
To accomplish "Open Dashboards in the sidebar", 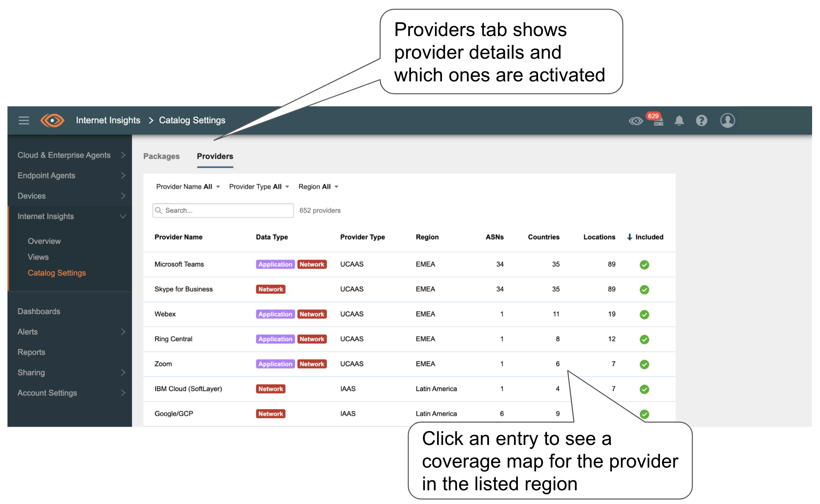I will (x=39, y=311).
